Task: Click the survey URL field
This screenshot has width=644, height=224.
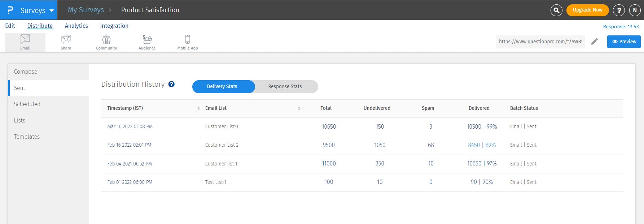Action: click(540, 42)
